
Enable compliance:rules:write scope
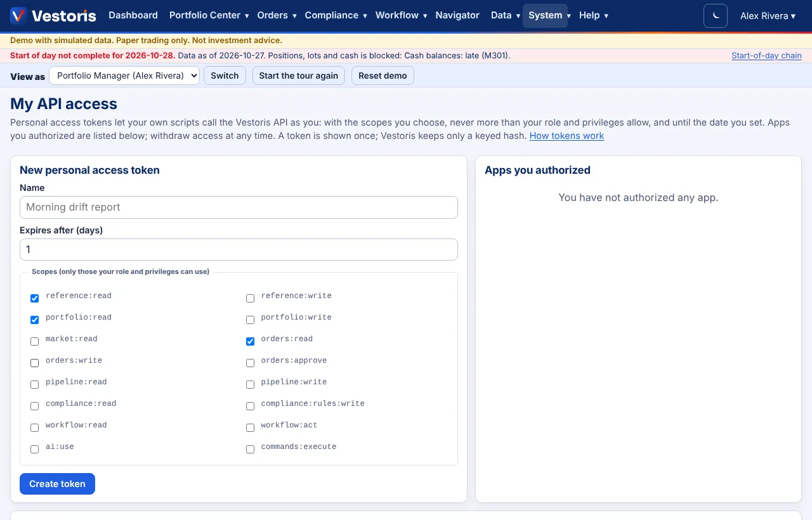(x=250, y=406)
